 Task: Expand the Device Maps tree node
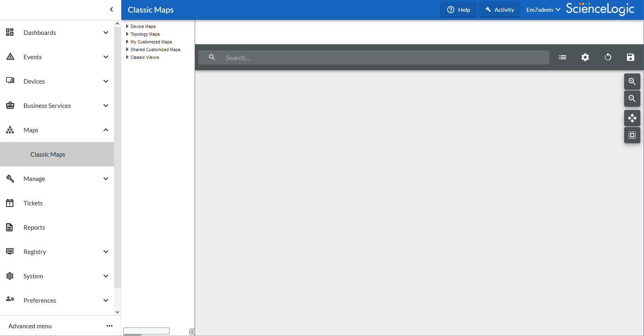[x=127, y=26]
